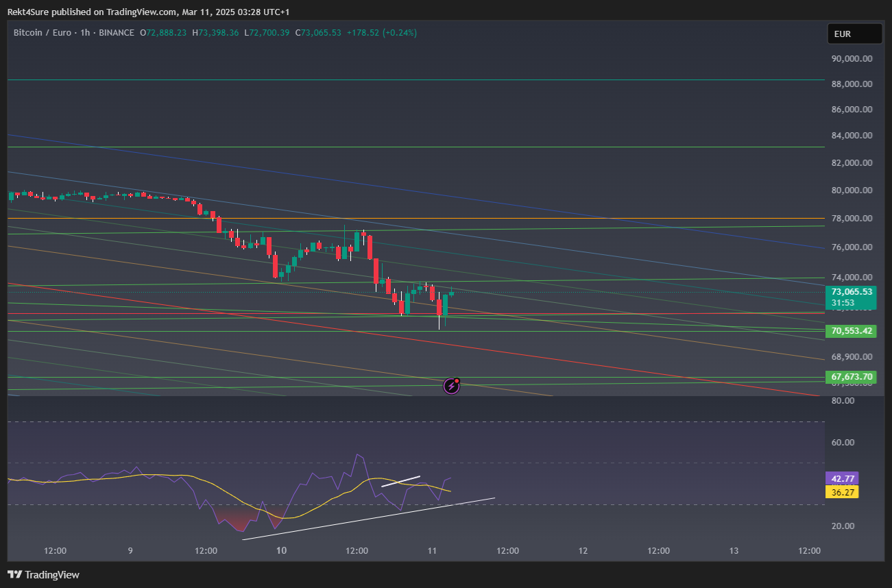892x588 pixels.
Task: Click the 78,000.00 price axis label
Action: [x=852, y=219]
